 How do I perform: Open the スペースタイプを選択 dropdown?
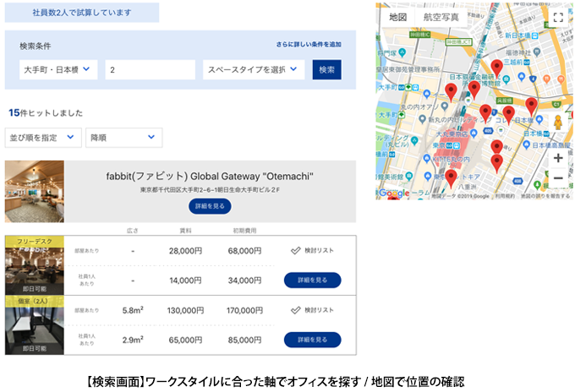(254, 69)
